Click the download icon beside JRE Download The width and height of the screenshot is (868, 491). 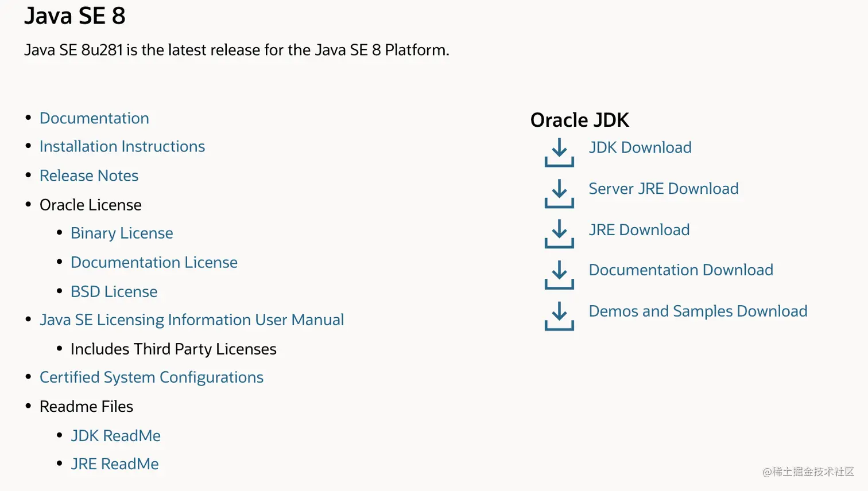tap(559, 233)
